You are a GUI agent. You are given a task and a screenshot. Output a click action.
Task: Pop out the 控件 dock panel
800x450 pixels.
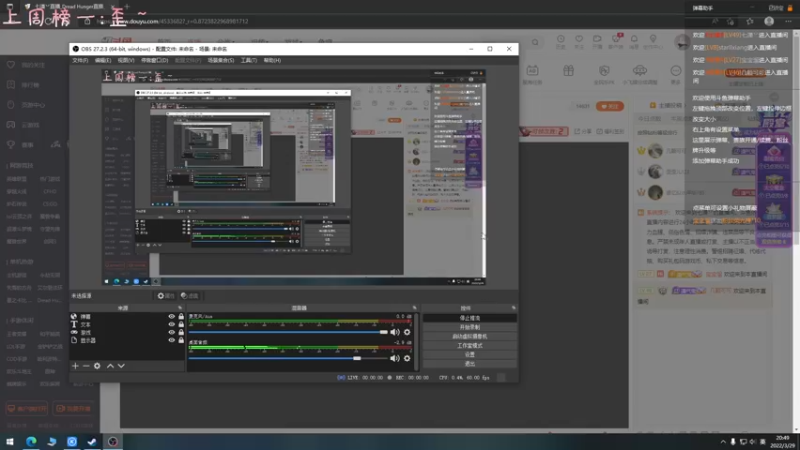[x=513, y=308]
